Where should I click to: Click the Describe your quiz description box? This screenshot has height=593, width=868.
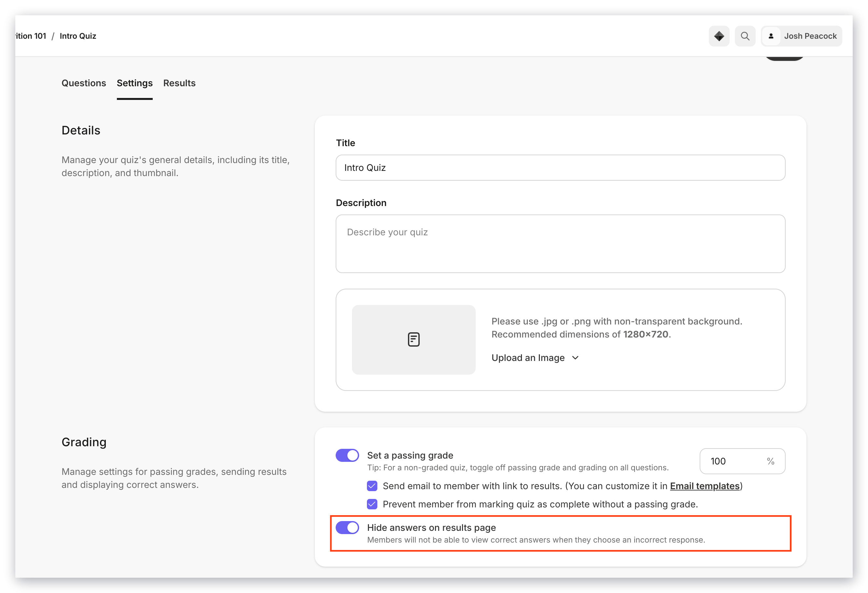pos(560,243)
